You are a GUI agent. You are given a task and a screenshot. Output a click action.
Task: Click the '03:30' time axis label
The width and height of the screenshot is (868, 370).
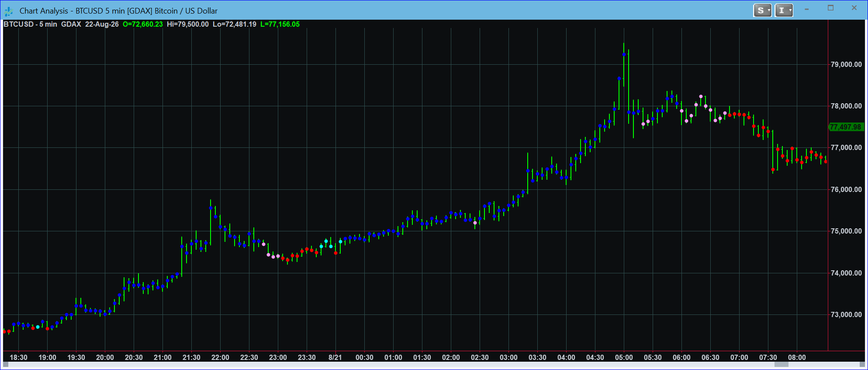[537, 357]
